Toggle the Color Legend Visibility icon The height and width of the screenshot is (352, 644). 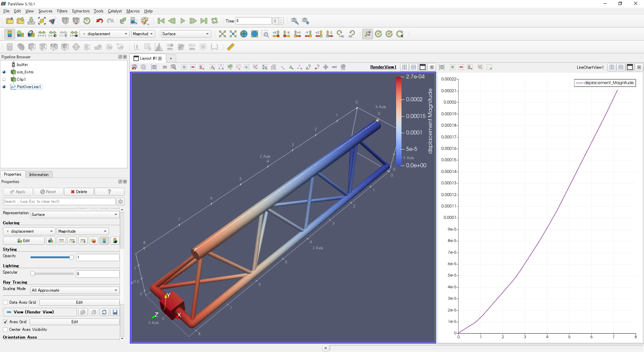click(x=9, y=34)
